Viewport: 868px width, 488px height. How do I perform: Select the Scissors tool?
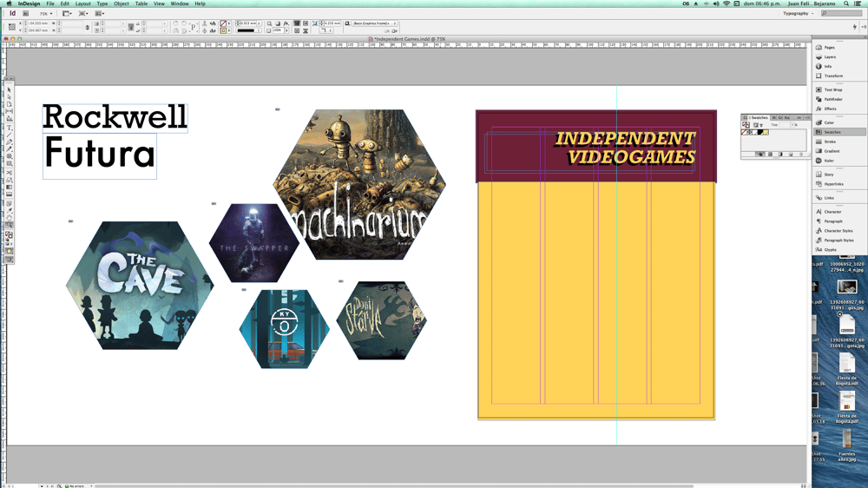coord(10,173)
